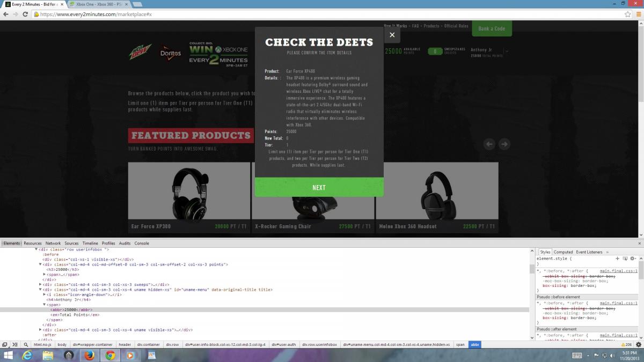Viewport: 644px width, 362px height.
Task: Add new style rule plus icon
Action: click(x=618, y=258)
